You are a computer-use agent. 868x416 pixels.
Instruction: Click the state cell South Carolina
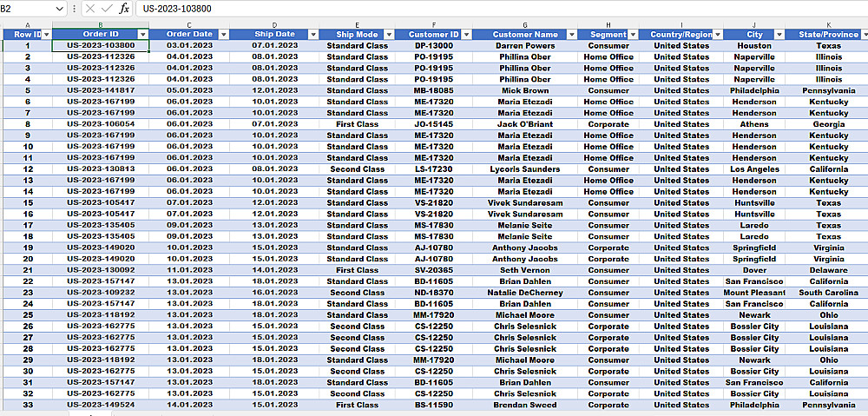pyautogui.click(x=826, y=293)
